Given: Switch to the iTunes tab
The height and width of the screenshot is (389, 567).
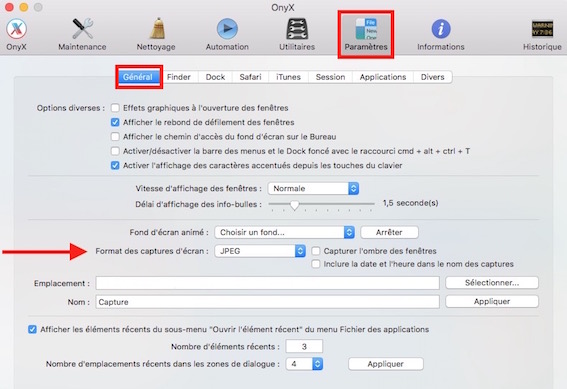Looking at the screenshot, I should pyautogui.click(x=288, y=77).
